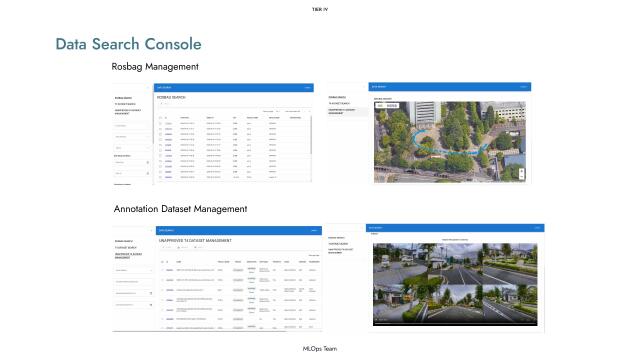Open ROSBAG SEARCH in map screenshot sidebar

click(x=337, y=97)
